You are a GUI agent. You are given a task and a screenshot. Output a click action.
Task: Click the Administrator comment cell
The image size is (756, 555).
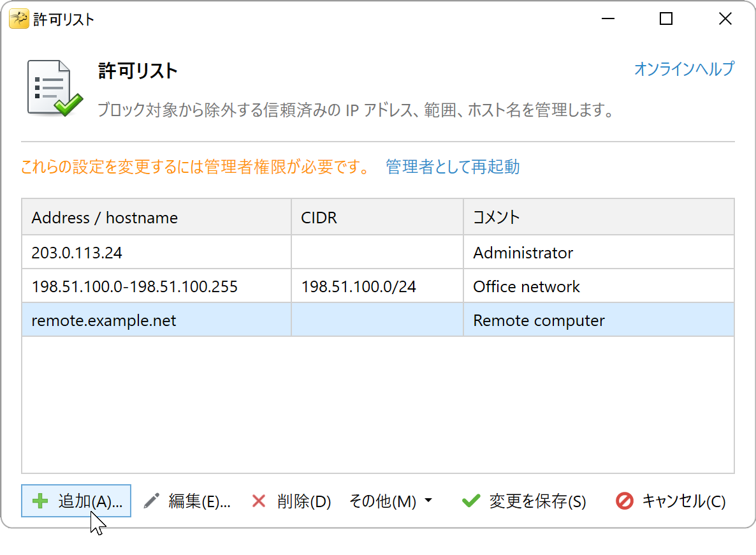599,253
